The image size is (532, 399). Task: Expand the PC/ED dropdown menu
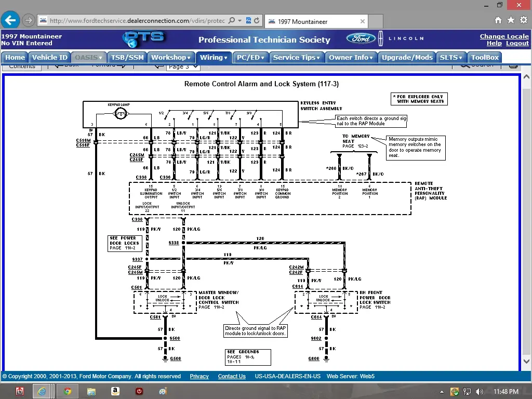pos(250,57)
